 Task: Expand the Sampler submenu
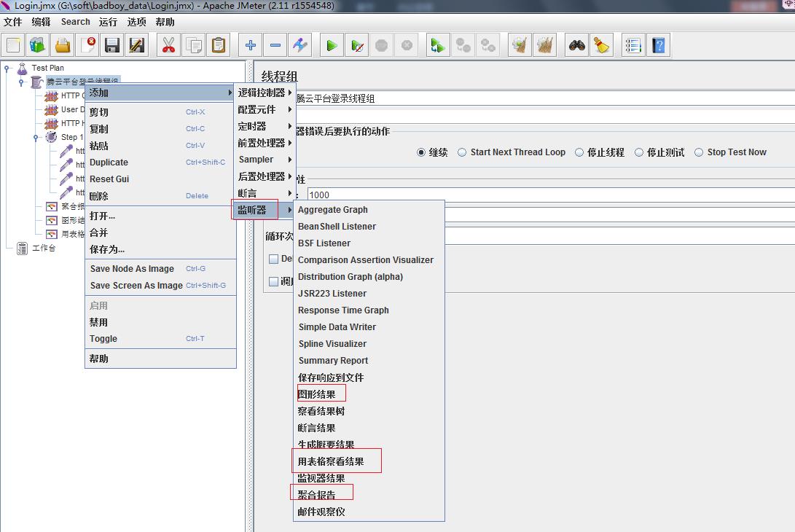(x=265, y=160)
